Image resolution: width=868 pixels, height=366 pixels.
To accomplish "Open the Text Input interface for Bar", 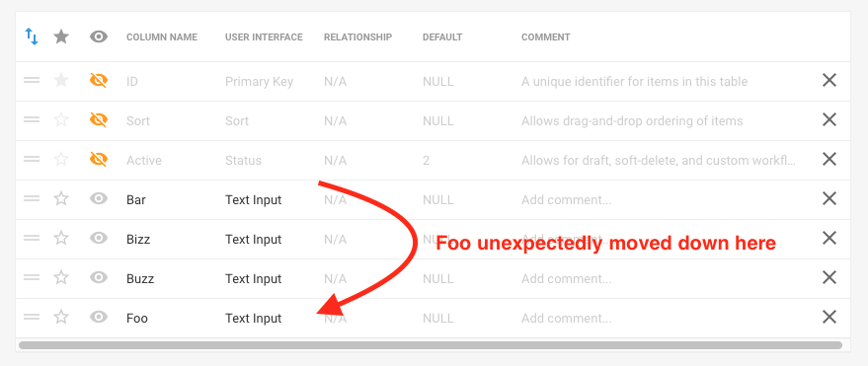I will pos(253,199).
